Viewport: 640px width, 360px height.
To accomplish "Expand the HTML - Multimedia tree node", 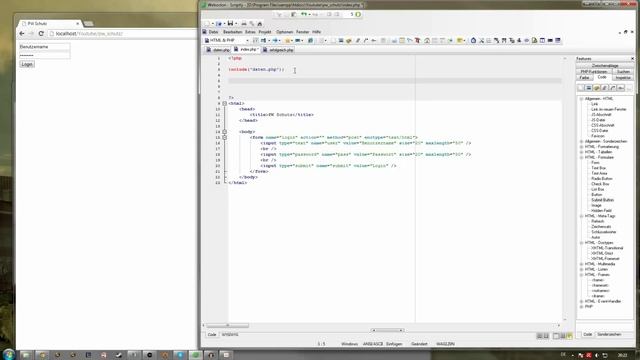I will 581,264.
